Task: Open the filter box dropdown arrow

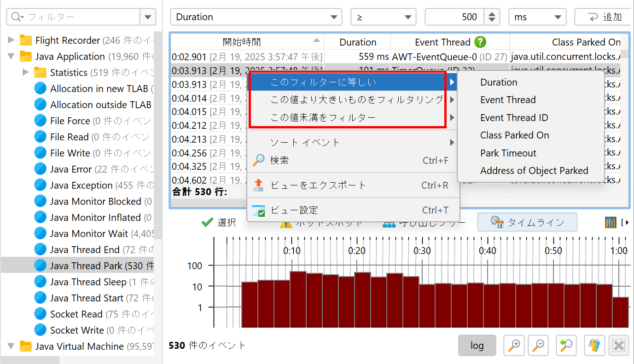Action: point(147,17)
